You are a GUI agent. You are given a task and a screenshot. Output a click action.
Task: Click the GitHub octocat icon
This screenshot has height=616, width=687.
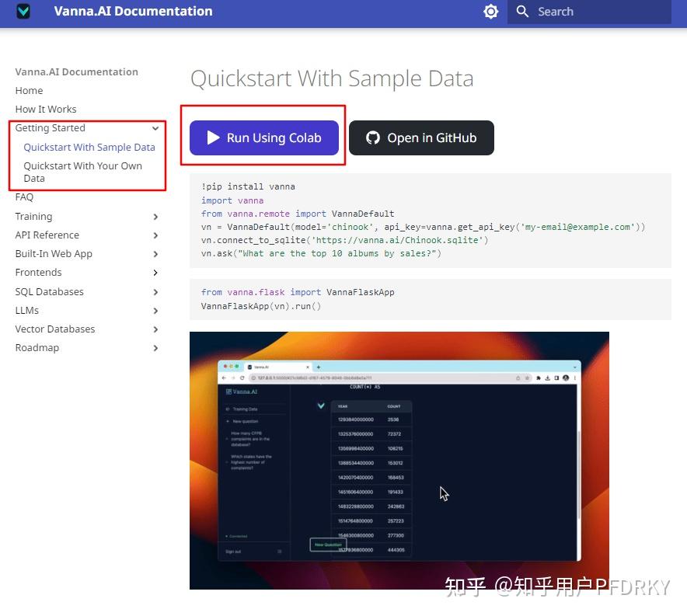point(373,138)
